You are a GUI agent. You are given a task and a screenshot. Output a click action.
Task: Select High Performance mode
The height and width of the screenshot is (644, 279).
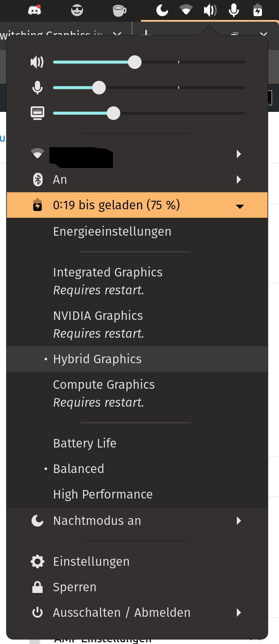pos(103,494)
